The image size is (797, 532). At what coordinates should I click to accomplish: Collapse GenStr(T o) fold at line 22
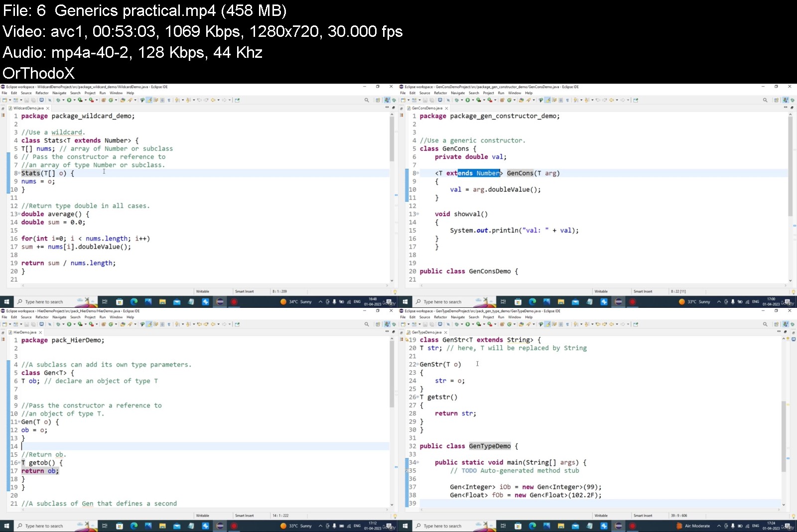[417, 365]
